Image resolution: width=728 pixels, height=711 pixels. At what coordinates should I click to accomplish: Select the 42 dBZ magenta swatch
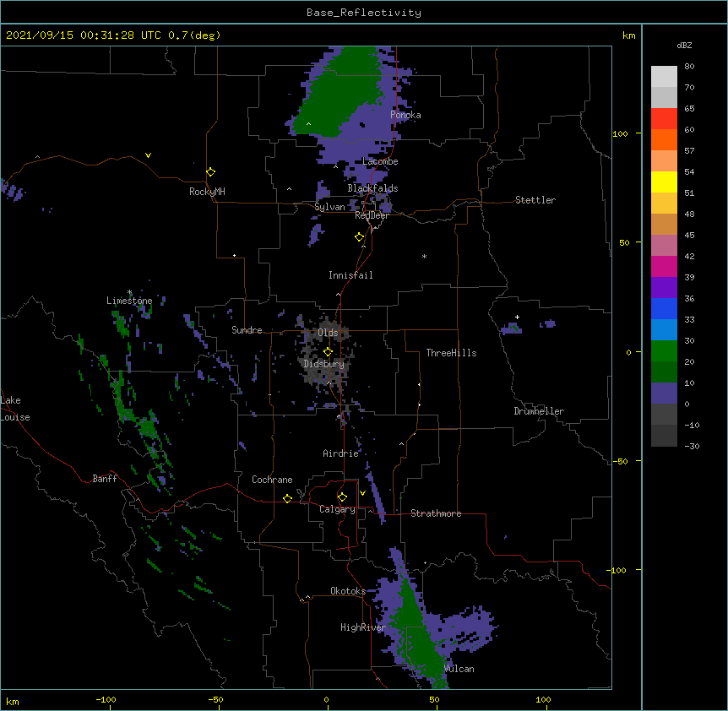[664, 266]
